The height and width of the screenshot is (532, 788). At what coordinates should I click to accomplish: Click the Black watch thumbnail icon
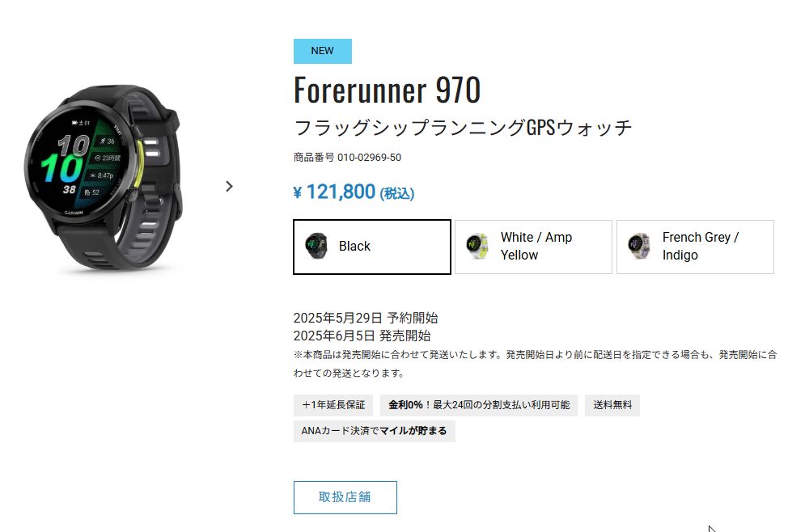coord(316,246)
